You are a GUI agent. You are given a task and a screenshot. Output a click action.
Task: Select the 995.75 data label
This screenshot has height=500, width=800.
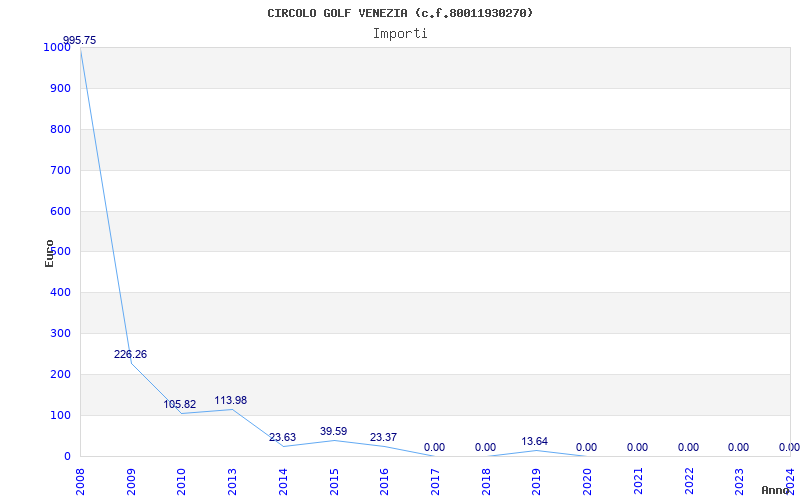[x=79, y=40]
